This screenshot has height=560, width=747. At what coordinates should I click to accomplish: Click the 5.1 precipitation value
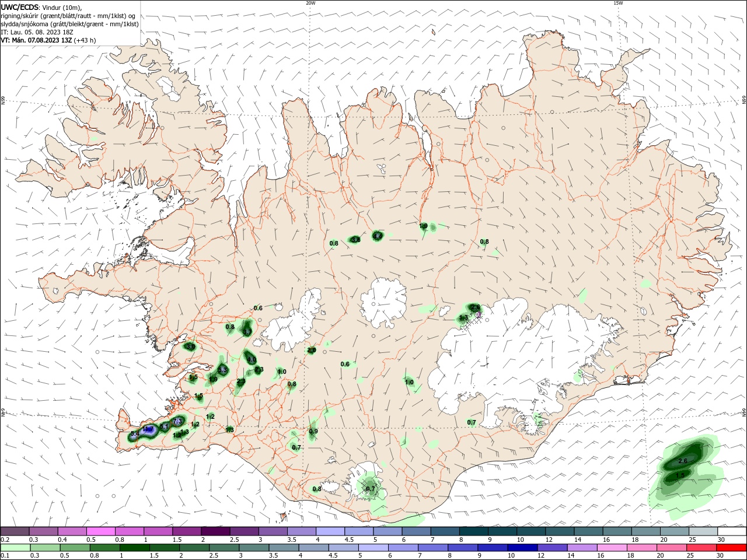click(x=165, y=427)
